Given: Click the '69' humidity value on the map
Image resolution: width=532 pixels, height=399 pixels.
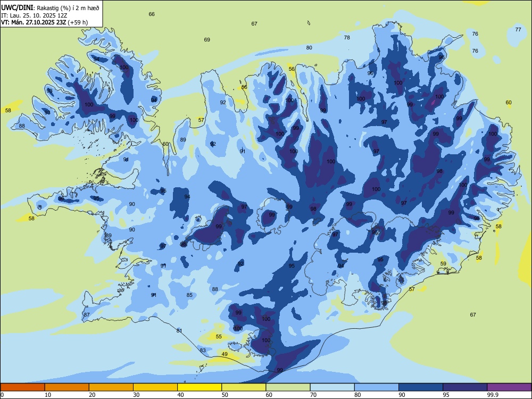Looking at the screenshot, I should pyautogui.click(x=207, y=40).
